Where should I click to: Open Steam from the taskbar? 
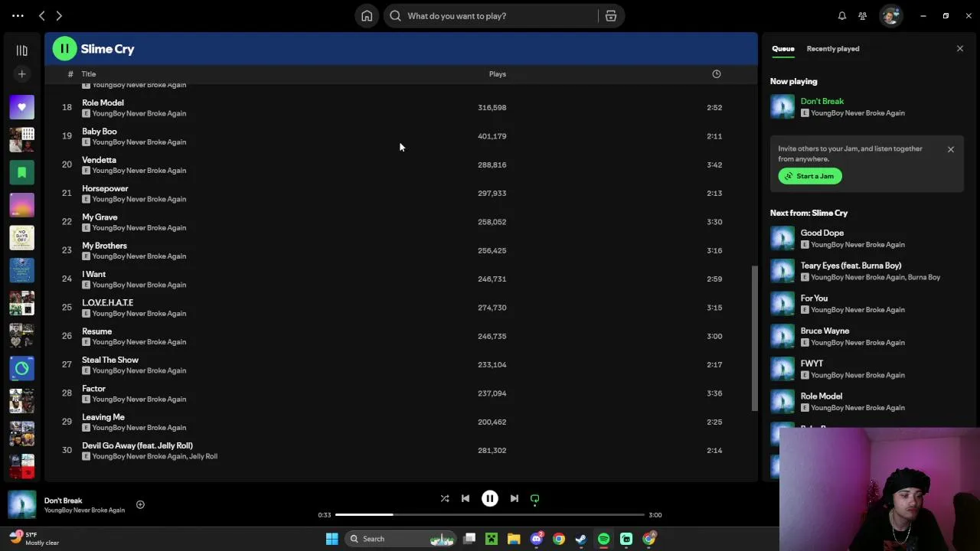[581, 539]
